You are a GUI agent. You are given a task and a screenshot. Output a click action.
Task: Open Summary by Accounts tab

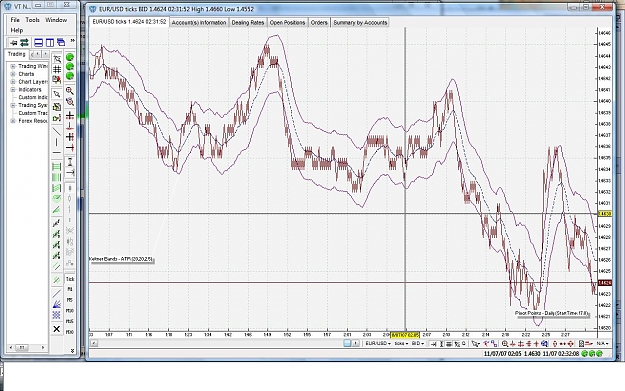coord(360,23)
